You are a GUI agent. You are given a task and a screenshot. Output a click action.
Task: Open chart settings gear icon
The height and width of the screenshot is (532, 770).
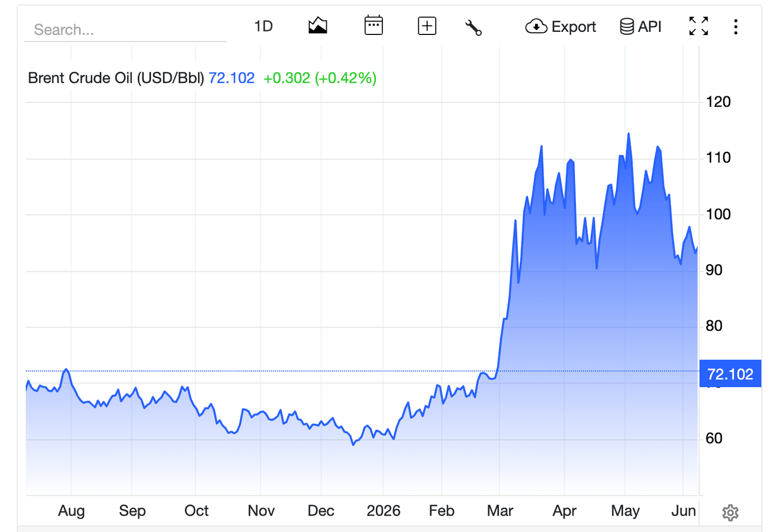click(730, 512)
